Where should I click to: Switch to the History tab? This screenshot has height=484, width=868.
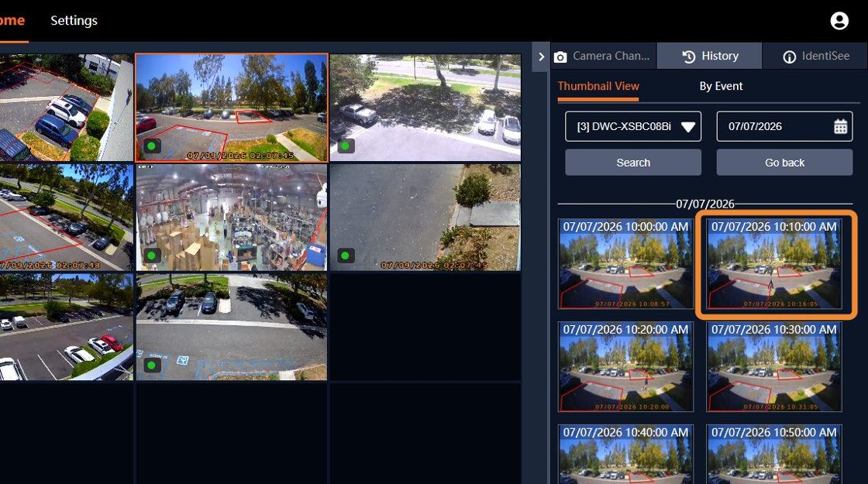point(710,56)
